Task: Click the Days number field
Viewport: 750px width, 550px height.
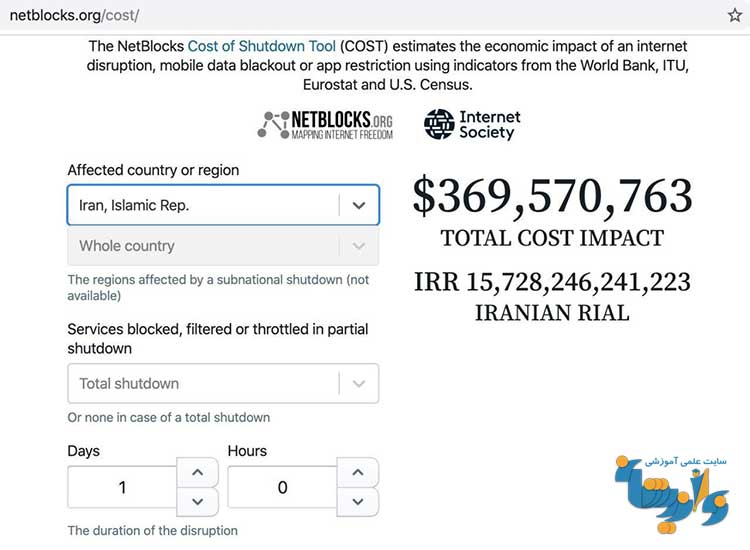Action: (122, 487)
